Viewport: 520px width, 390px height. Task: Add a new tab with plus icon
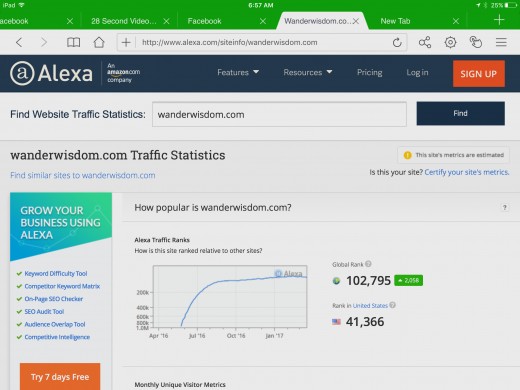coord(499,20)
